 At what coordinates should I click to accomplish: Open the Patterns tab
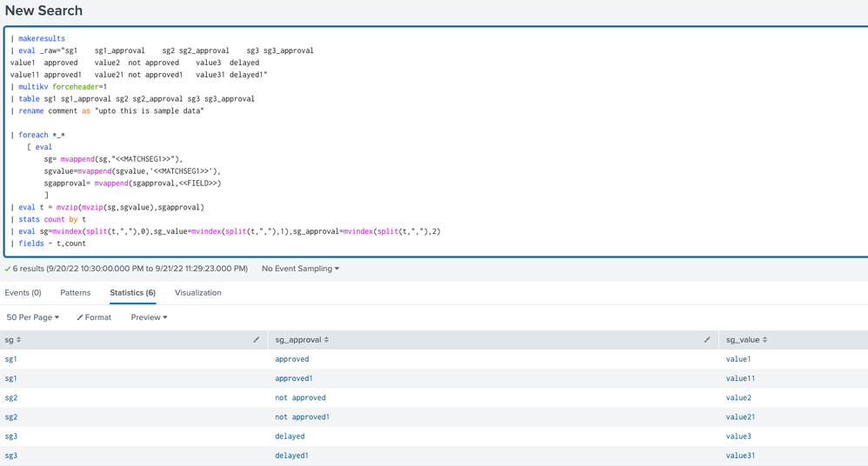pos(76,293)
